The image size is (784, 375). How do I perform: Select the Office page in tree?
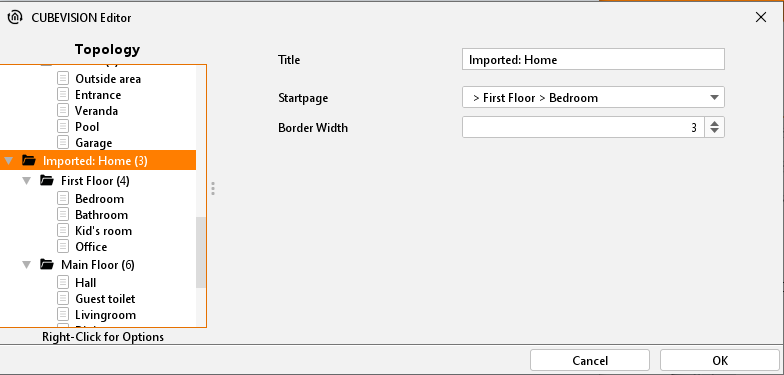(91, 247)
